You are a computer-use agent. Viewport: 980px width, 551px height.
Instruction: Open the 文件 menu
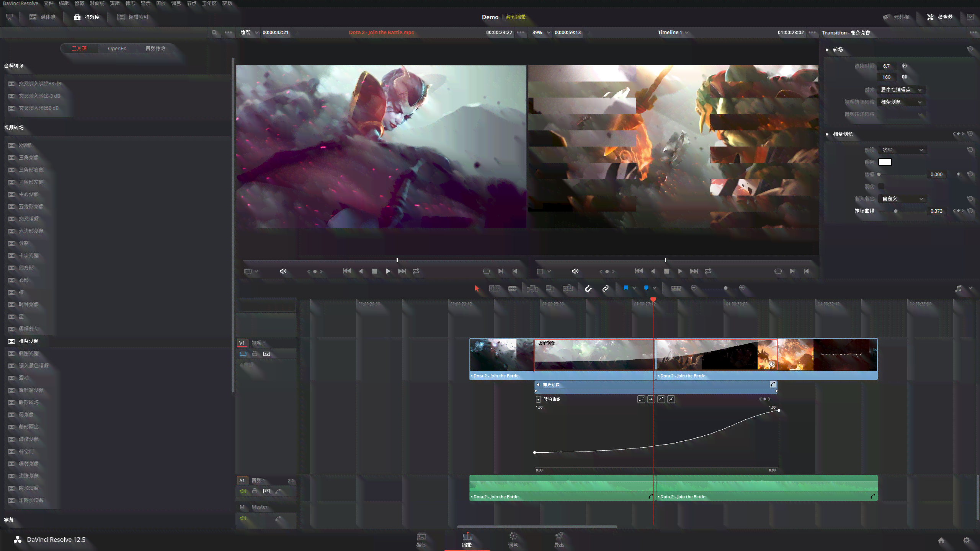(x=49, y=3)
